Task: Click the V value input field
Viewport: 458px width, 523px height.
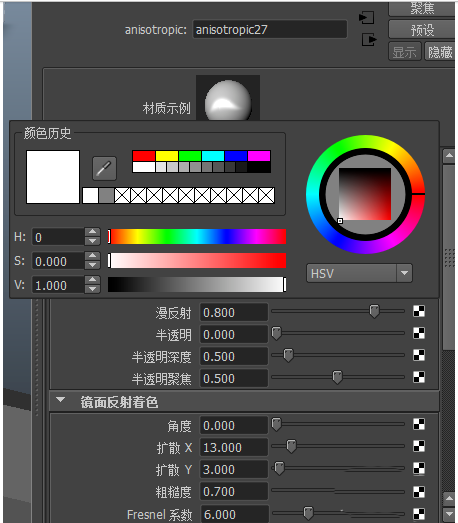Action: coord(58,285)
